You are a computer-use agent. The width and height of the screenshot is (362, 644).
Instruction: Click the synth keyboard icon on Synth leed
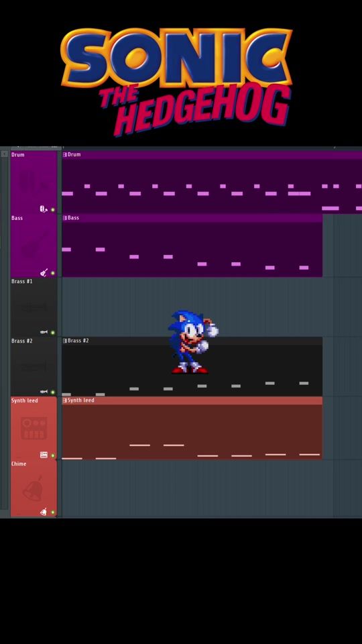click(44, 455)
